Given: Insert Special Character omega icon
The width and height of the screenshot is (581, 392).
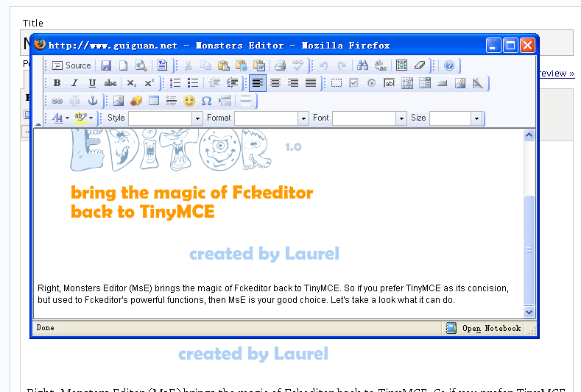Looking at the screenshot, I should click(206, 101).
